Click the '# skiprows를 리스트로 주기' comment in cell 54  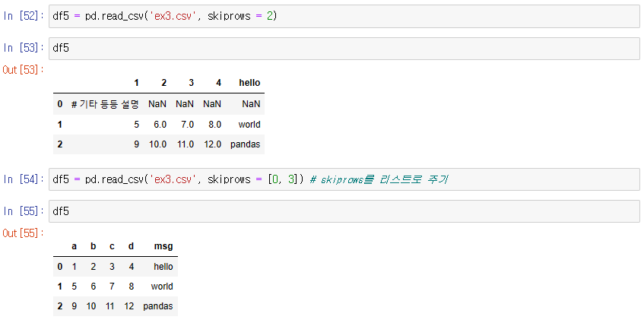379,179
